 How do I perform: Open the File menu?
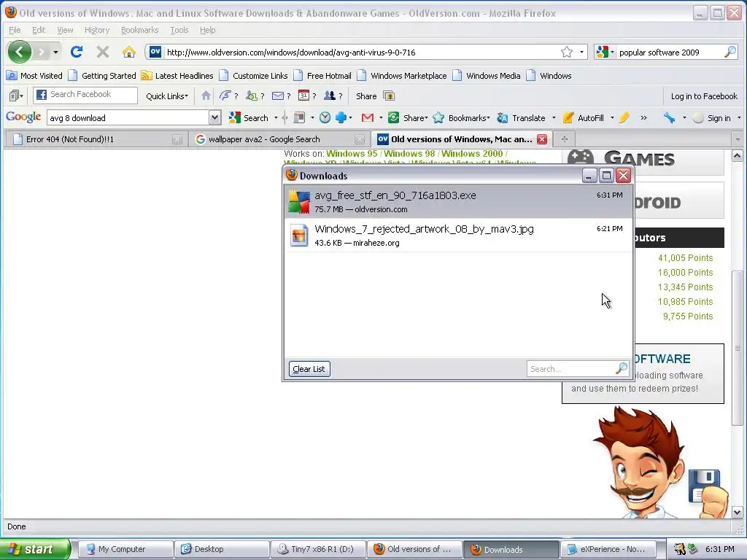click(x=15, y=30)
